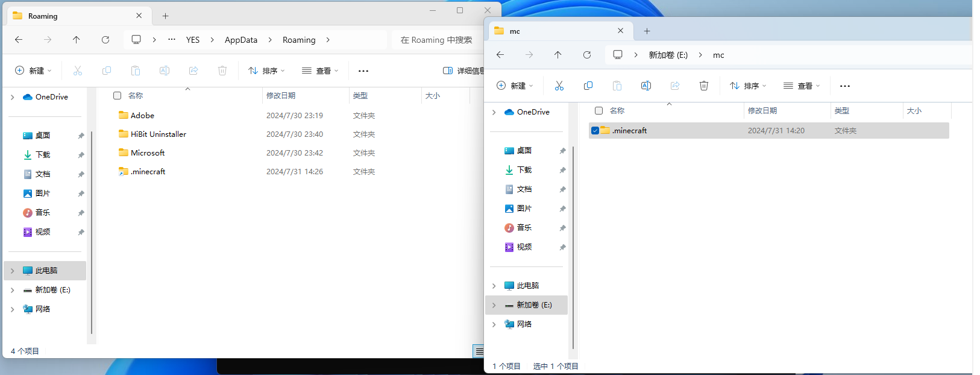Go up one level in Roaming window
Screen dimensions: 980x375
[76, 40]
